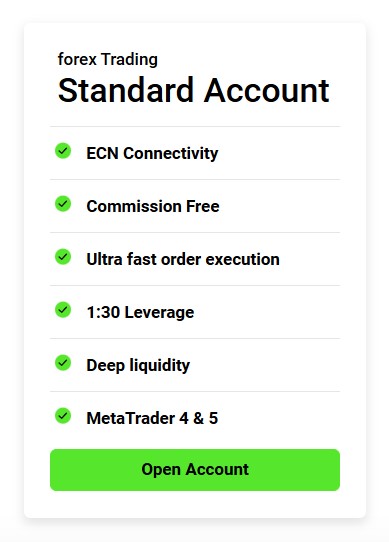
Task: Click the green check icon beside 1:30 Leverage
Action: (x=63, y=310)
